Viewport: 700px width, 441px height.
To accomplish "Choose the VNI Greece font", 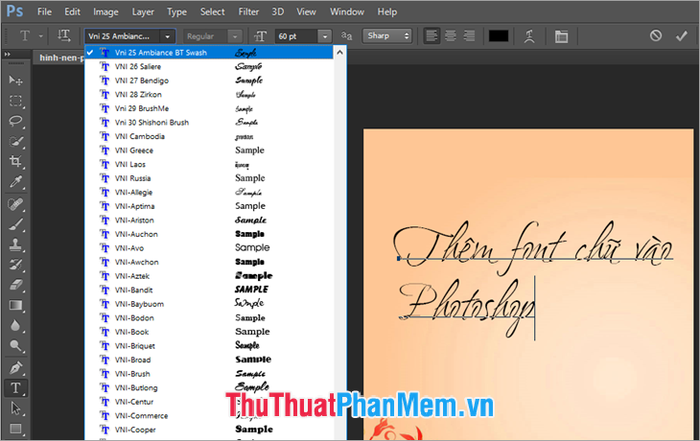I will tap(208, 150).
